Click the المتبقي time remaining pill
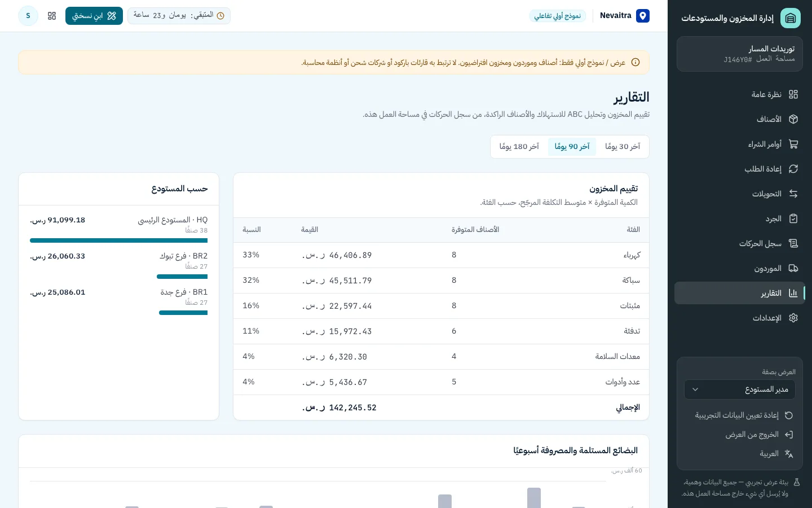 pos(179,16)
